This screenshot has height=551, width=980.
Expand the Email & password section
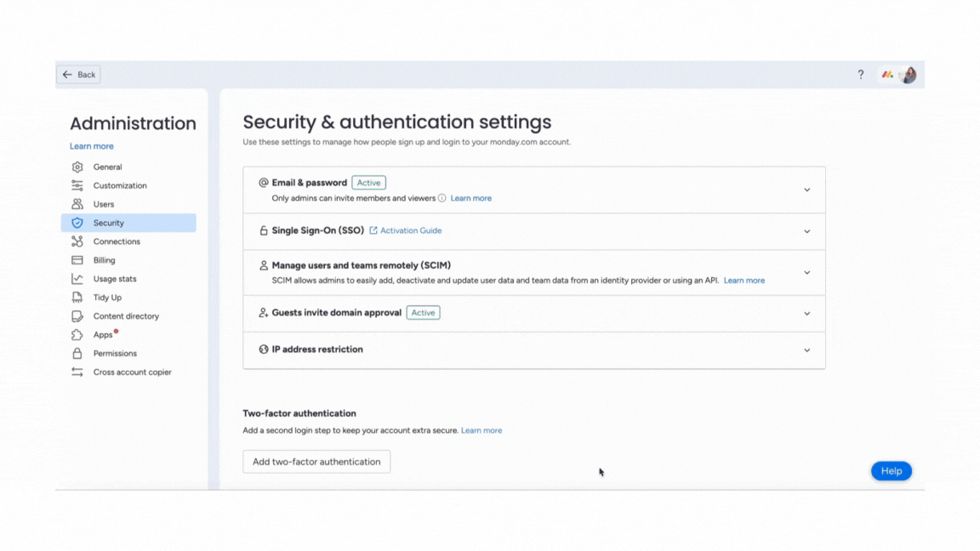806,189
